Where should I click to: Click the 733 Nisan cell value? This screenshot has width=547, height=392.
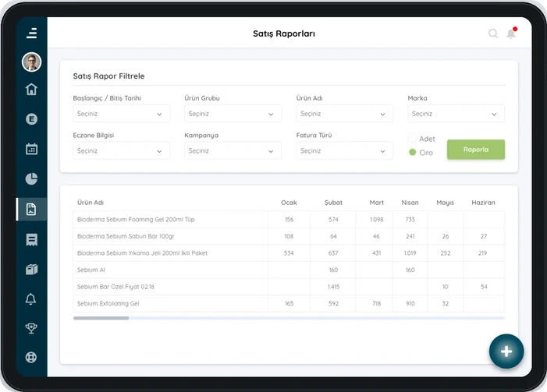pos(410,219)
